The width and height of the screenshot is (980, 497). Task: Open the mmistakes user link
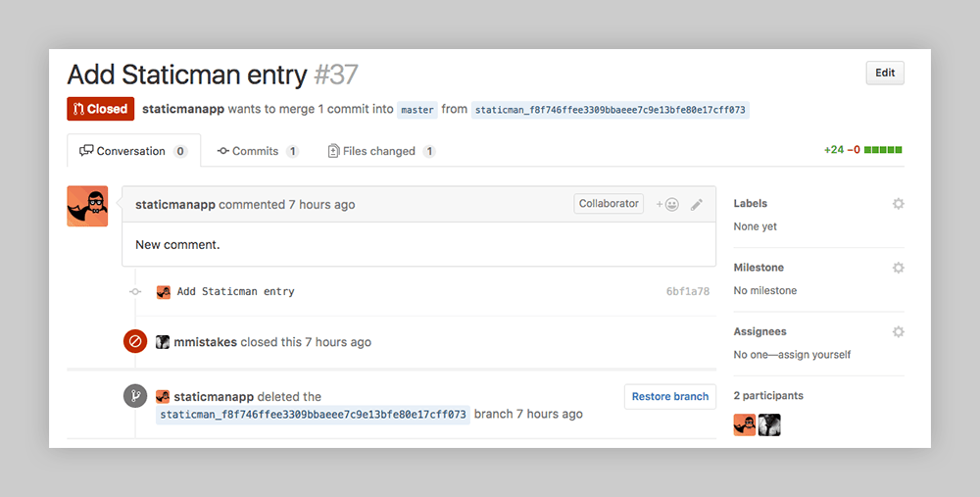205,342
